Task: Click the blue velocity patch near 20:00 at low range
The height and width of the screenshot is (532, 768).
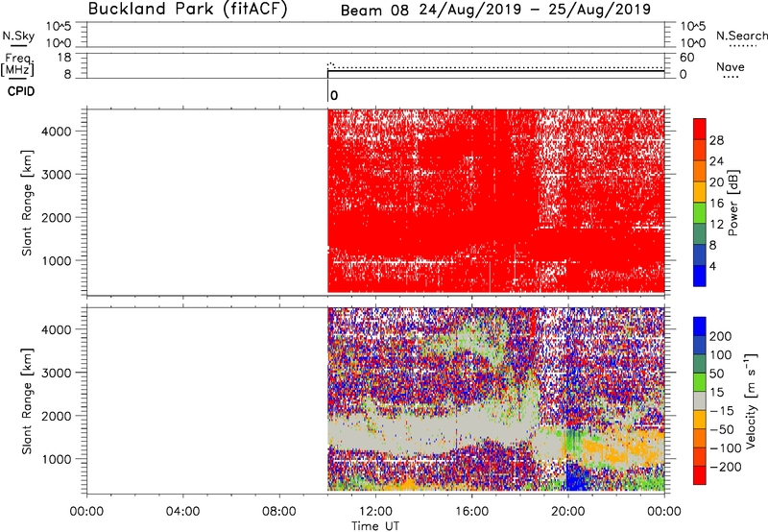Action: click(x=575, y=477)
